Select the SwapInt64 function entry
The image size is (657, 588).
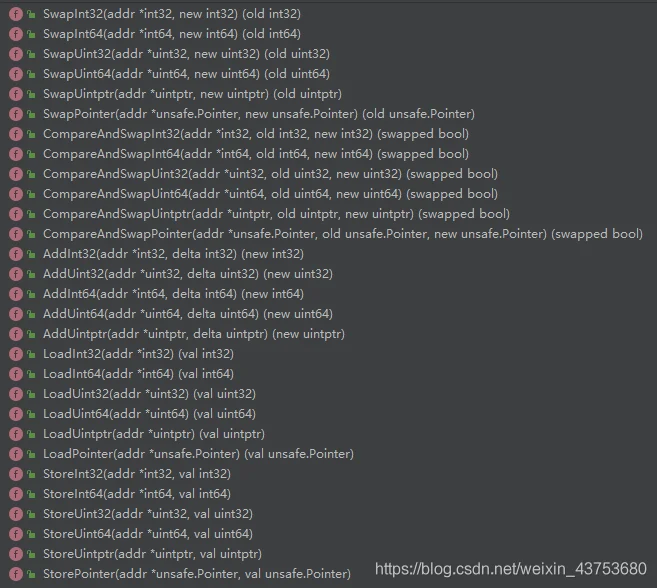pos(172,34)
